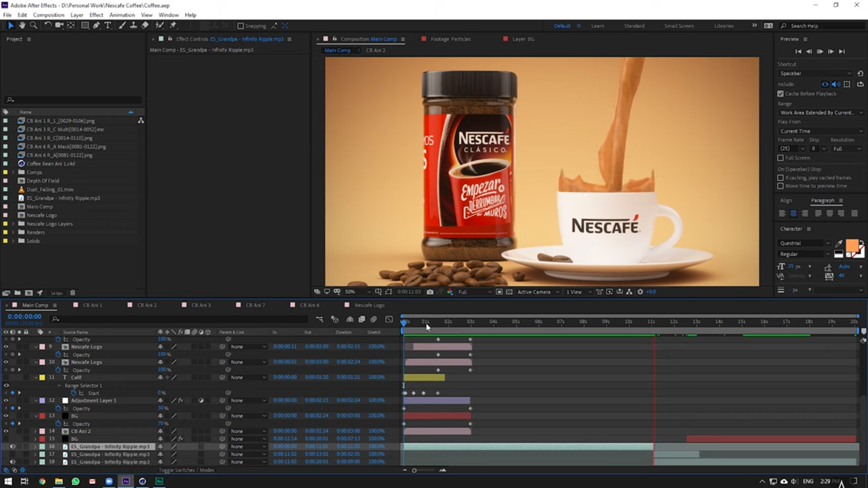The width and height of the screenshot is (868, 488).
Task: Select the Zoom magnifier tool
Action: point(33,26)
